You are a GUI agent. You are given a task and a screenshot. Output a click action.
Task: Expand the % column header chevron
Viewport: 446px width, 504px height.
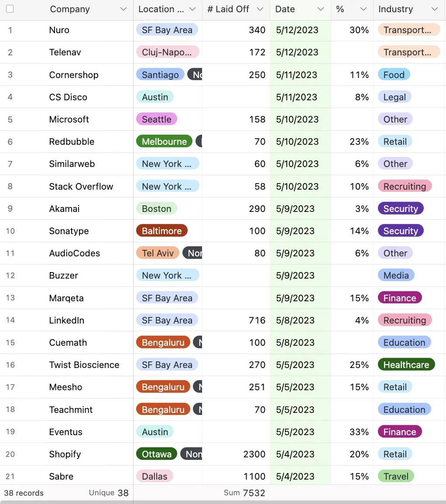363,9
